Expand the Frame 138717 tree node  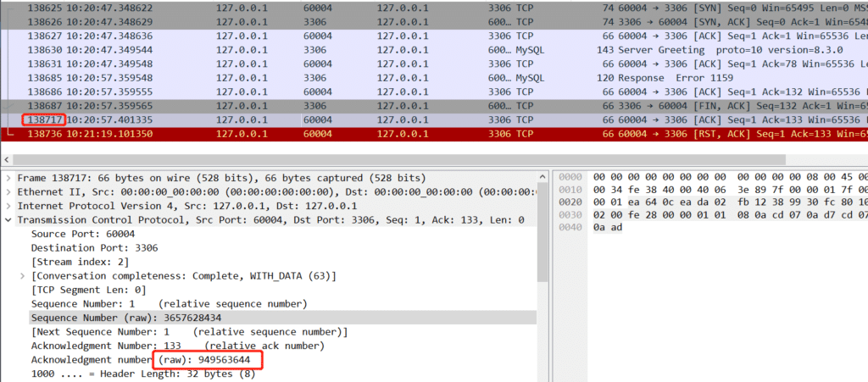coord(8,178)
